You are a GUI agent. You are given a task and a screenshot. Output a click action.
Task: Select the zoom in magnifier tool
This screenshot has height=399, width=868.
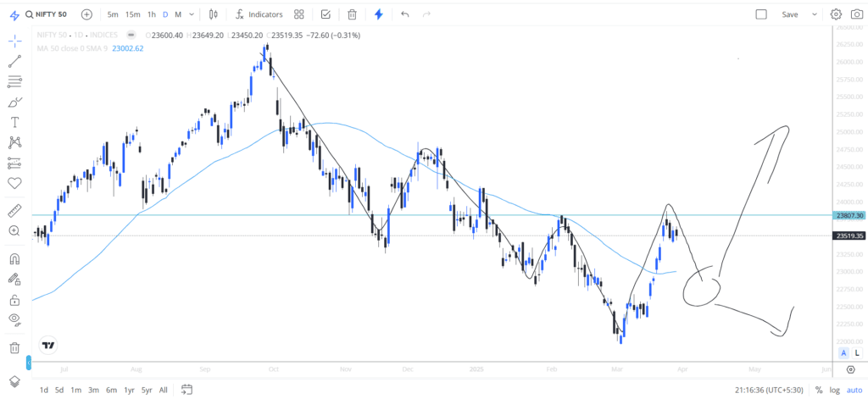click(x=15, y=230)
